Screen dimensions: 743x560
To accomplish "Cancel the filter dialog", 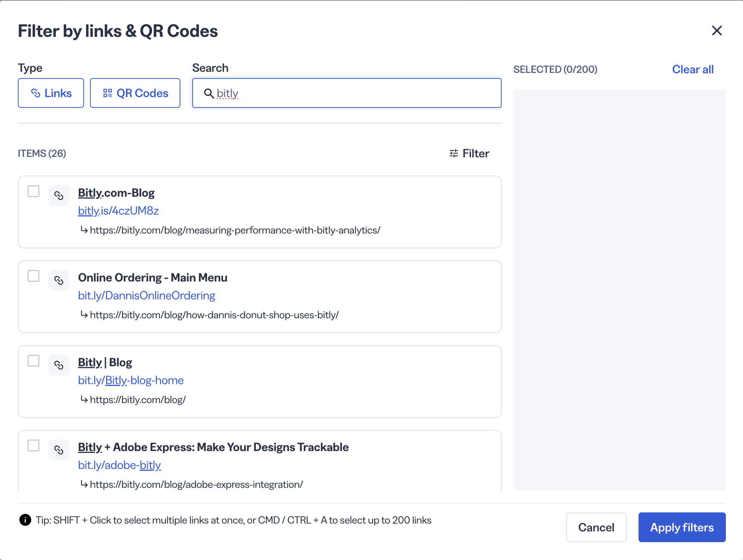I will click(596, 527).
